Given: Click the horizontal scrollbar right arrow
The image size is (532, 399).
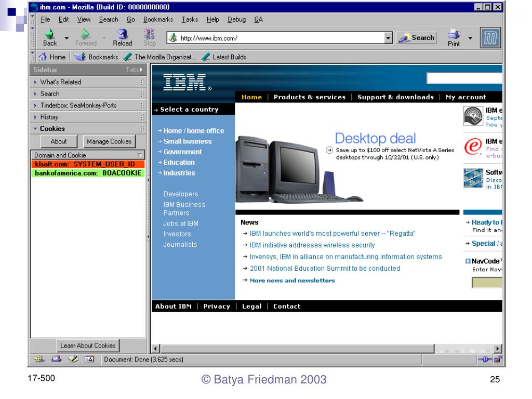Looking at the screenshot, I should pos(498,349).
